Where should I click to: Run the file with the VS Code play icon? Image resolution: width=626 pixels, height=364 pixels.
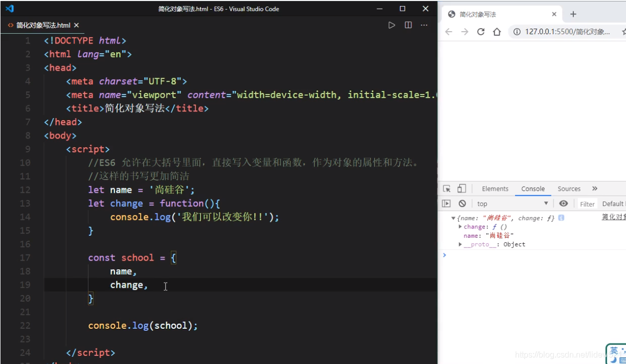[392, 25]
